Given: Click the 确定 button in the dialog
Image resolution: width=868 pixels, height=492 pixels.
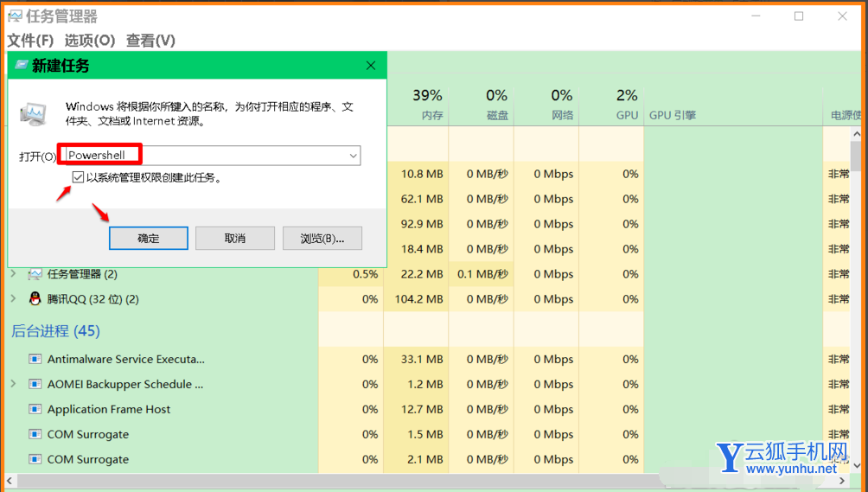Looking at the screenshot, I should tap(149, 238).
